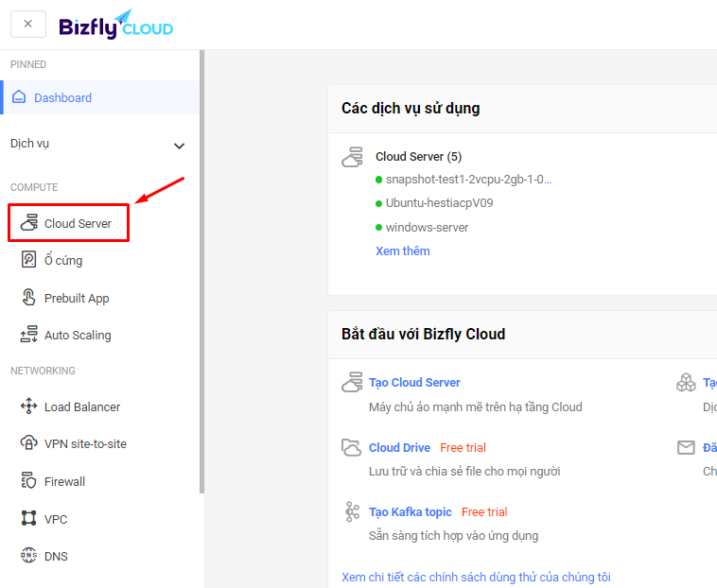Click the Dashboard home icon
Screen dimensions: 717x588
pyautogui.click(x=19, y=96)
